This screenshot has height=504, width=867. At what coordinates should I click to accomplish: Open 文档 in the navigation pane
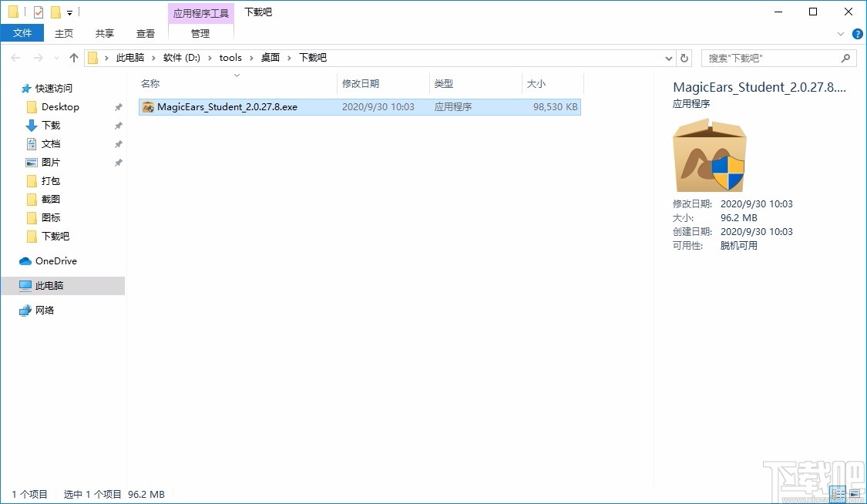[x=51, y=143]
